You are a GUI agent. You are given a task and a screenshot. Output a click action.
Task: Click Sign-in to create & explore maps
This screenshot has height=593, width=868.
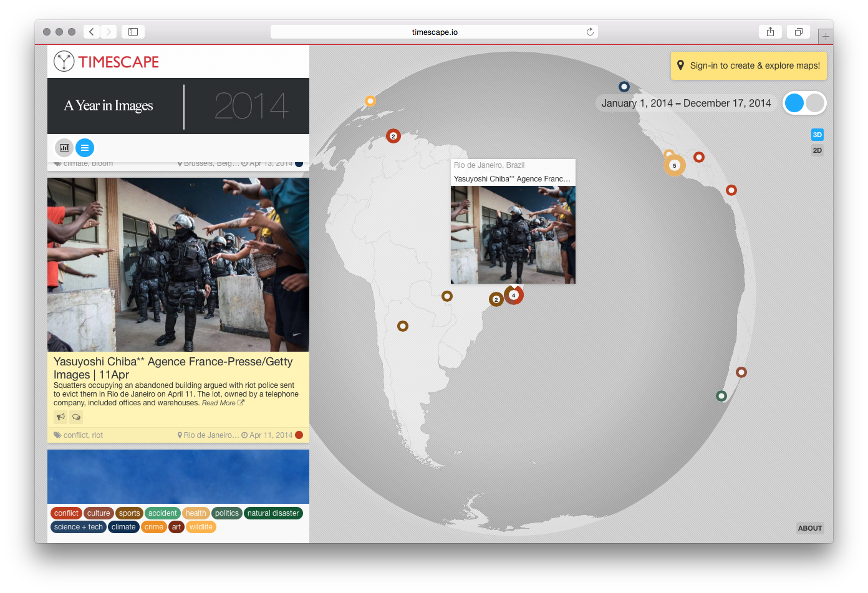tap(748, 65)
